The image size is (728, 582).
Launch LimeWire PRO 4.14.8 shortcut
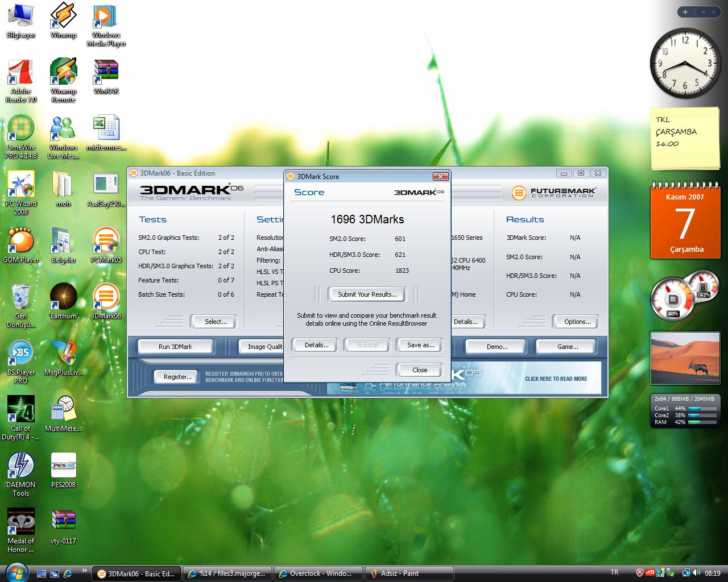point(20,138)
